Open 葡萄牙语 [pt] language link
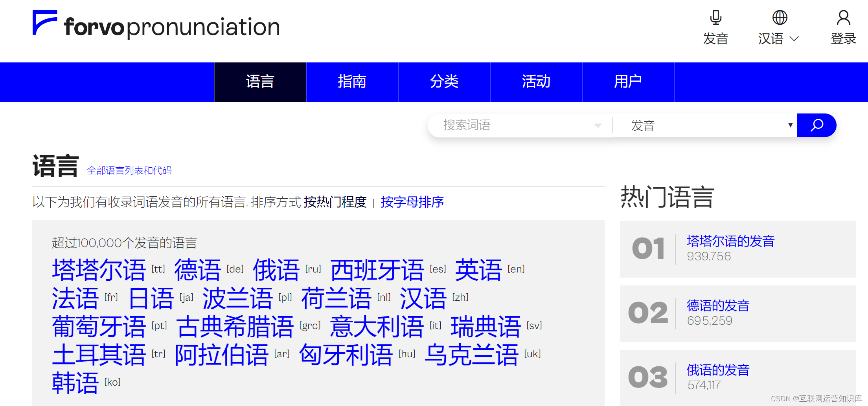This screenshot has height=406, width=868. coord(99,326)
